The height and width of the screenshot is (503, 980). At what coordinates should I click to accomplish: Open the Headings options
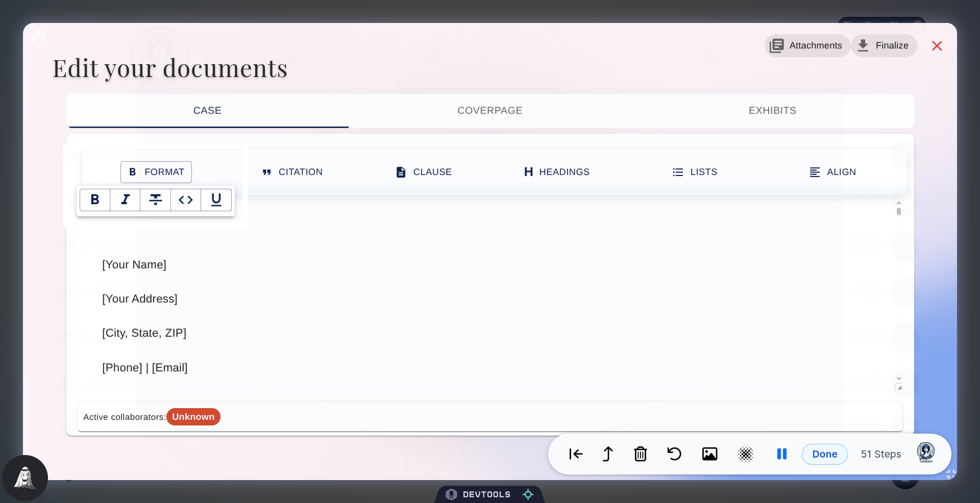click(556, 172)
